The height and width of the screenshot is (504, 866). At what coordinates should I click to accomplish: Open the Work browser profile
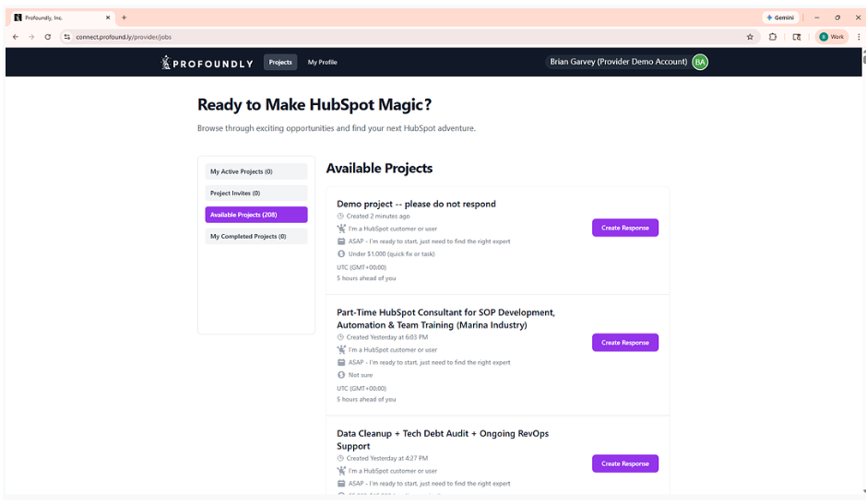click(x=832, y=37)
